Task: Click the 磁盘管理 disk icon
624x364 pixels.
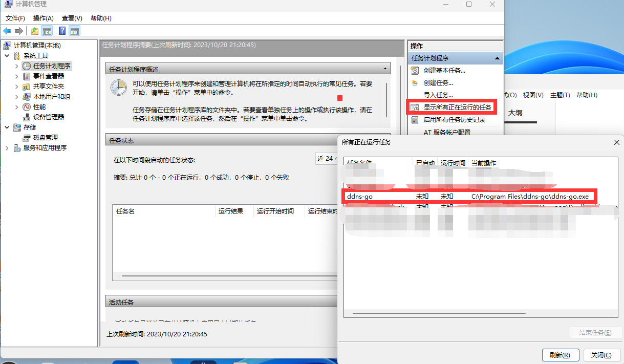Action: point(27,138)
